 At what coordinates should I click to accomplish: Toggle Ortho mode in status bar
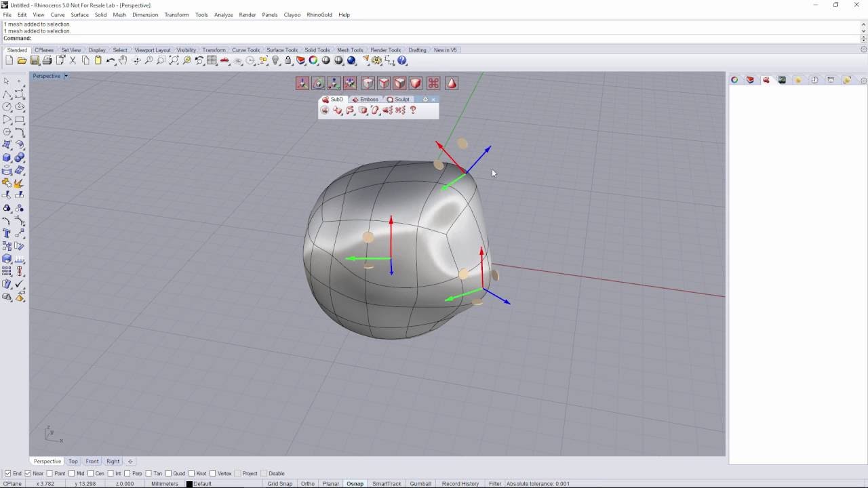(x=308, y=484)
